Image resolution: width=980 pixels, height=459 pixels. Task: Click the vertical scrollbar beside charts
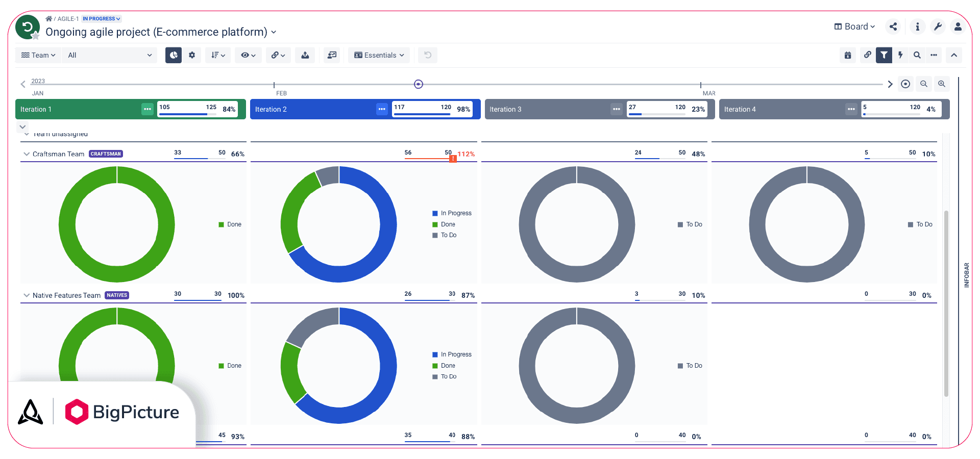coord(946,303)
